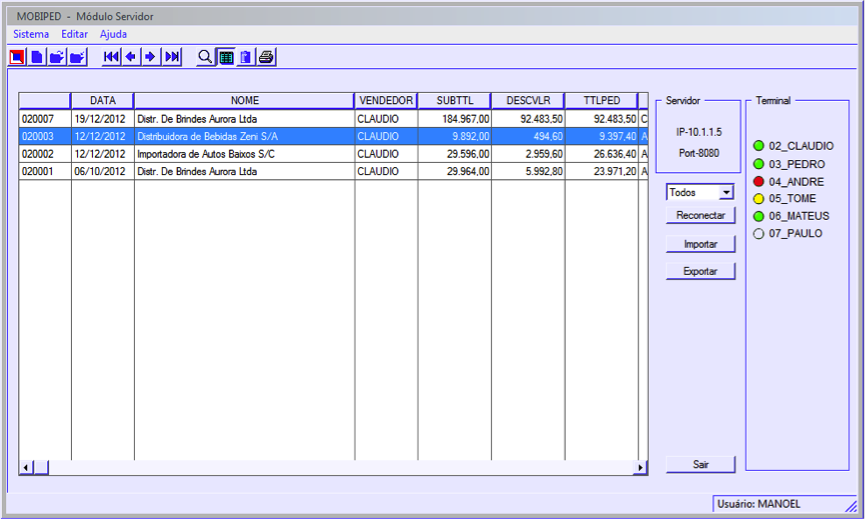Go to the first record

(111, 57)
